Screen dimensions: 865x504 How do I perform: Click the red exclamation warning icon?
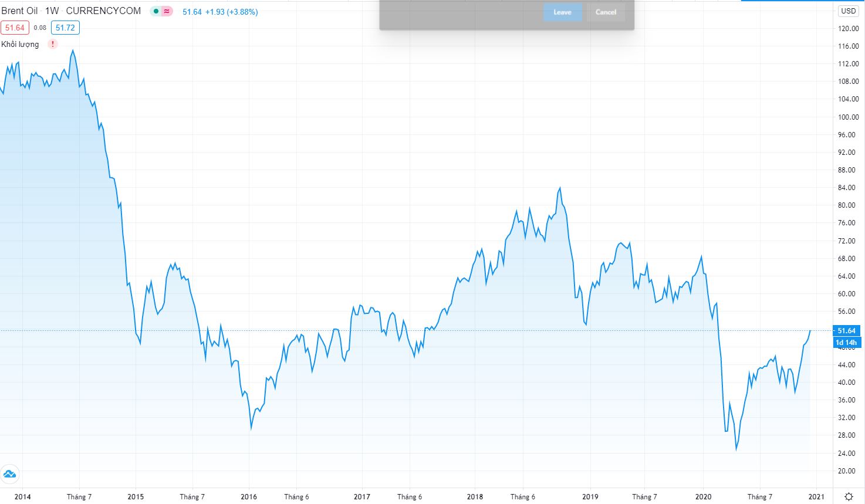pyautogui.click(x=53, y=44)
